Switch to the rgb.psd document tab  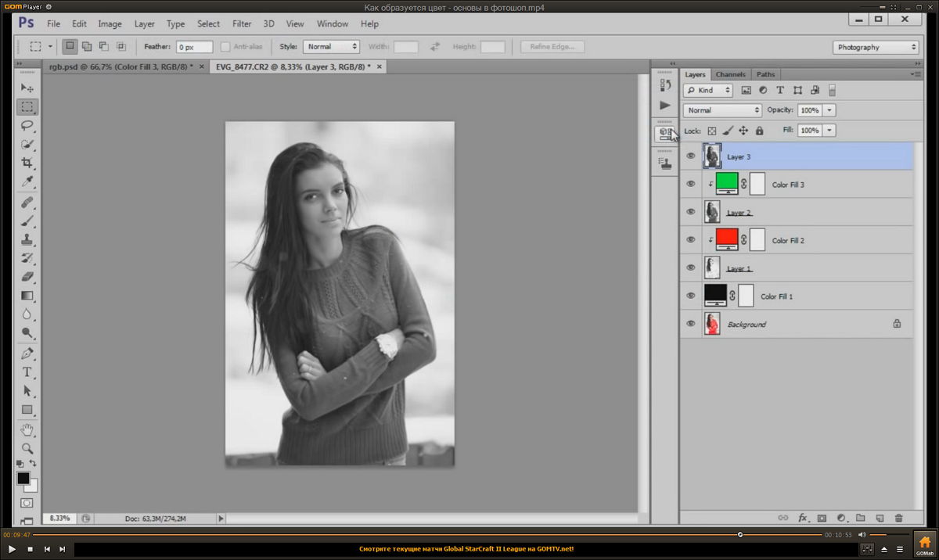tap(119, 67)
